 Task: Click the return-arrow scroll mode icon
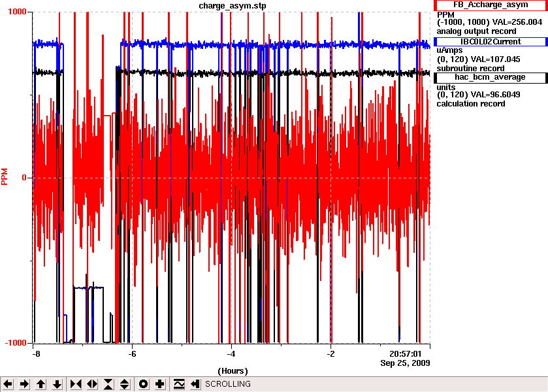point(195,384)
